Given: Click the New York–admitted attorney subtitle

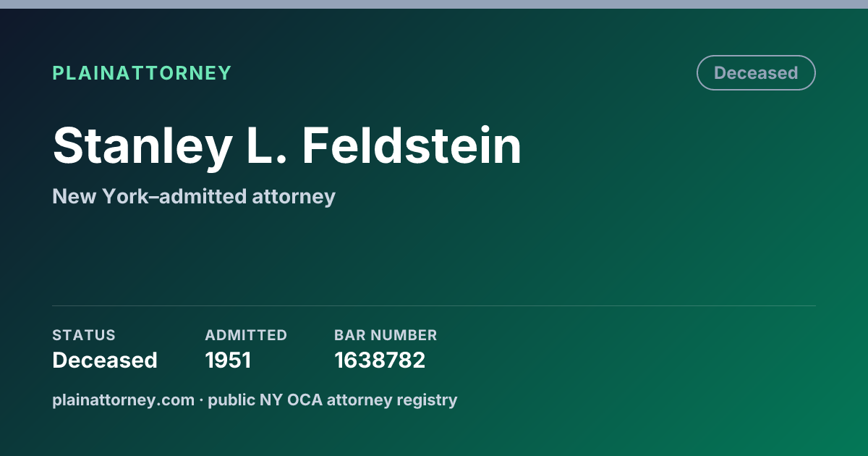Looking at the screenshot, I should (x=194, y=196).
